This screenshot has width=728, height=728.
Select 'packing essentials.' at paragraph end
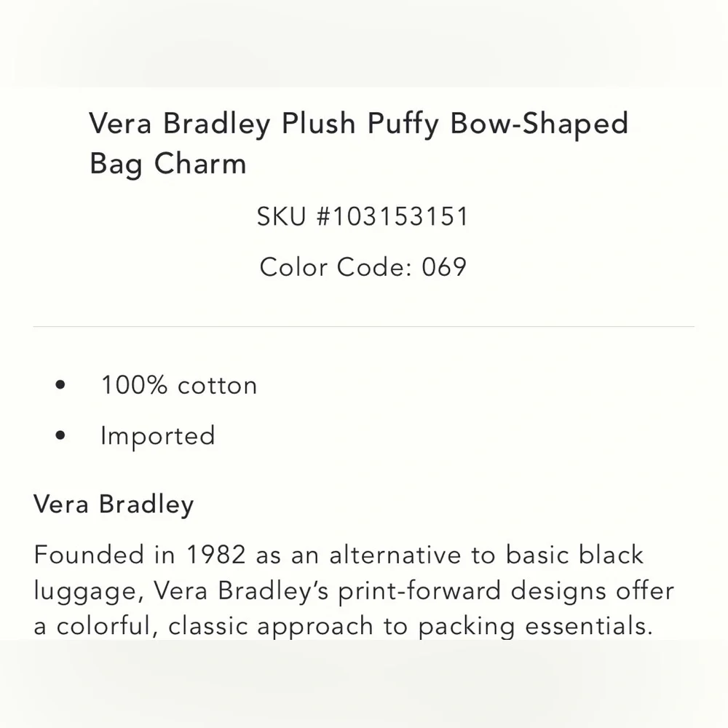pos(535,627)
